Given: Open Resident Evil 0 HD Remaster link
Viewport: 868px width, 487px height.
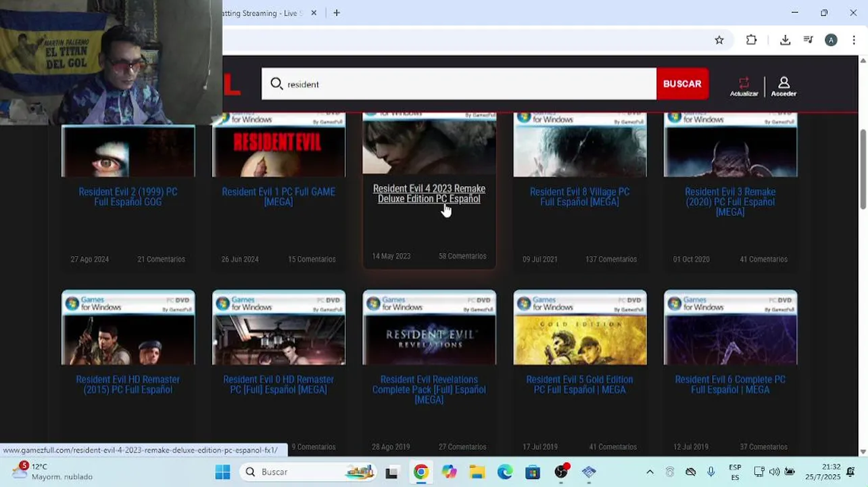Looking at the screenshot, I should tap(279, 385).
